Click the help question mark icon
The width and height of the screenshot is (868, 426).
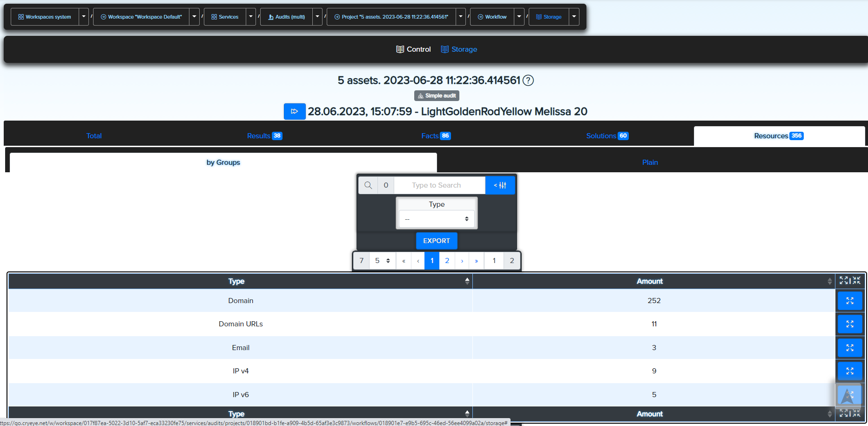(528, 81)
